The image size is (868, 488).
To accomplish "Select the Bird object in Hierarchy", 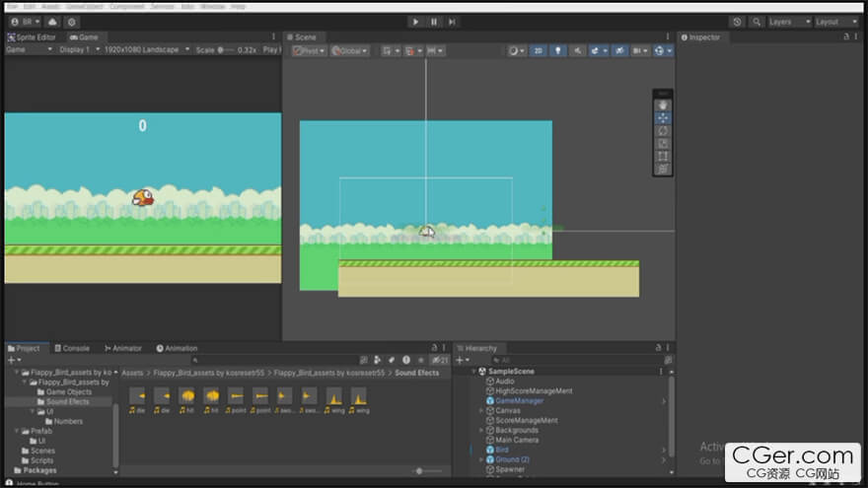I will pos(502,450).
